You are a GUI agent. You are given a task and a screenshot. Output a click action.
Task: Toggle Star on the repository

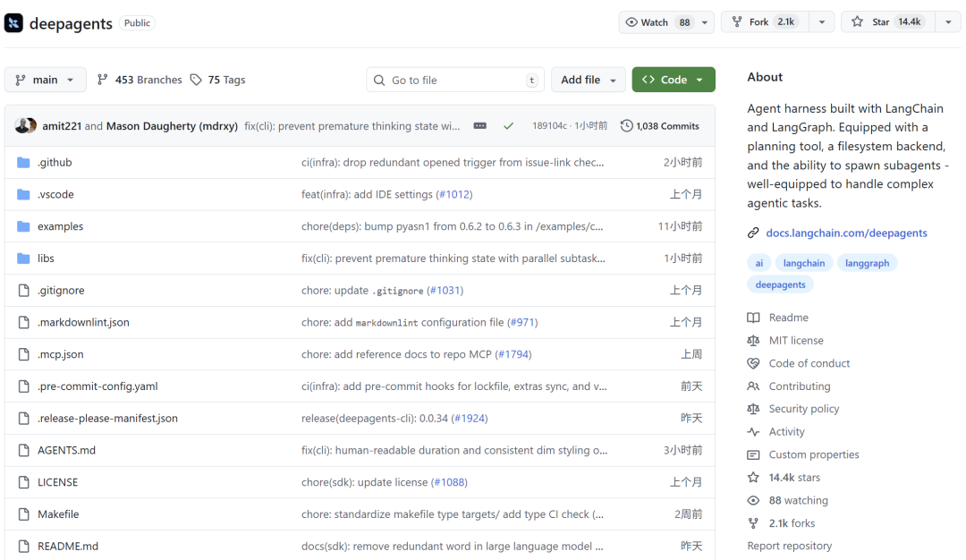tap(887, 22)
